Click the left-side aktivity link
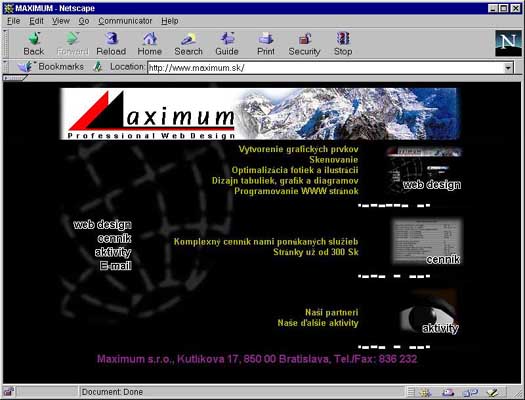525x400 pixels. (113, 252)
